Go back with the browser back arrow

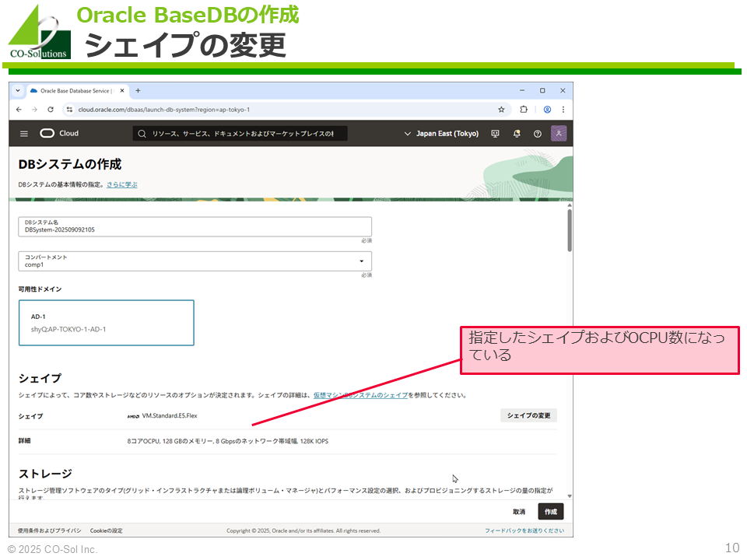(19, 110)
